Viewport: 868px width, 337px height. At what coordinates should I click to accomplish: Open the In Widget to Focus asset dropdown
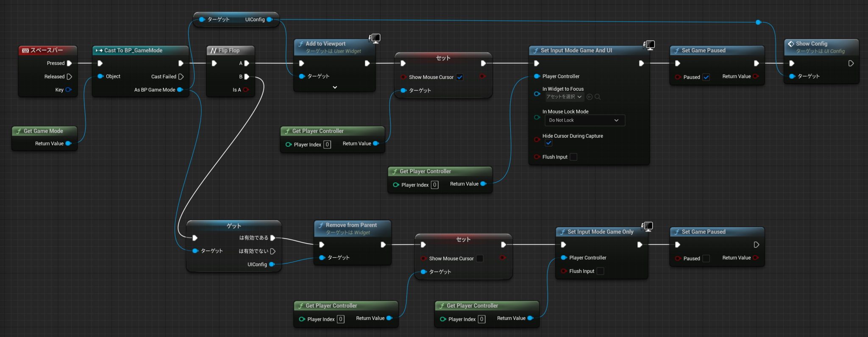click(564, 97)
